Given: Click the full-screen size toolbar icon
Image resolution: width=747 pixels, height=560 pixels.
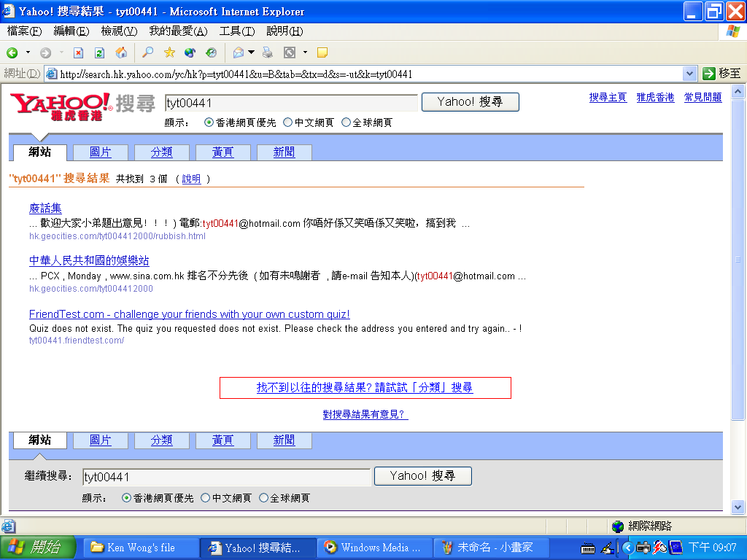Looking at the screenshot, I should coord(290,52).
